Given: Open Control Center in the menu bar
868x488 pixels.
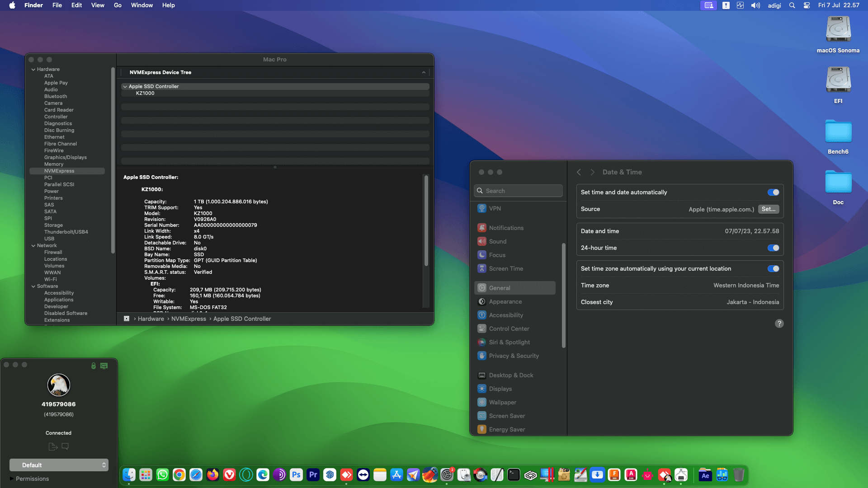Looking at the screenshot, I should click(807, 5).
